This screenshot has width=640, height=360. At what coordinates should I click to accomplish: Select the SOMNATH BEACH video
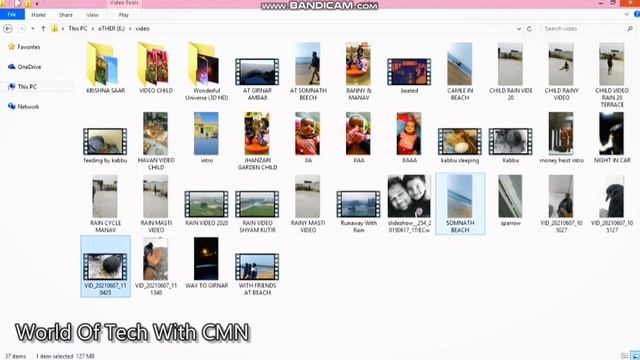pos(460,204)
